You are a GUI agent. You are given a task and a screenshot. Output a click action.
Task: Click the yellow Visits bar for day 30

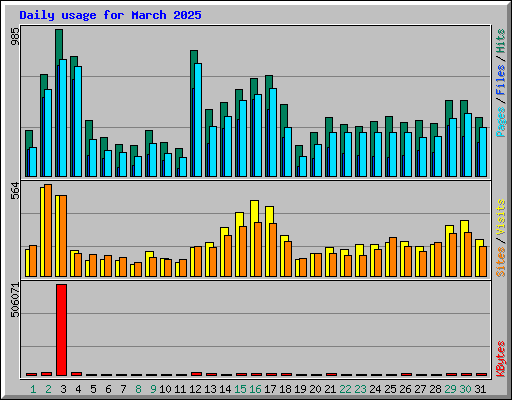[x=464, y=226]
